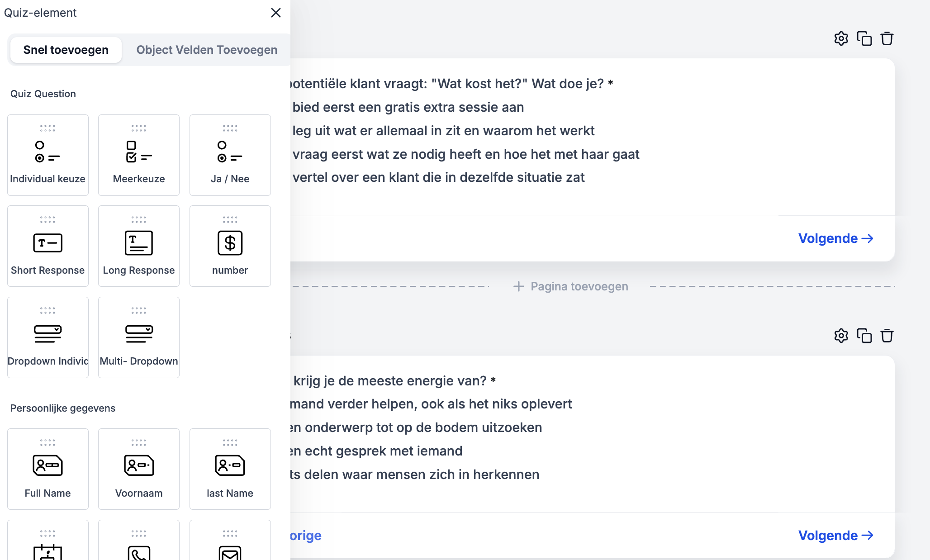Add the Voornaam field
Screen dimensions: 930x560
coord(139,469)
